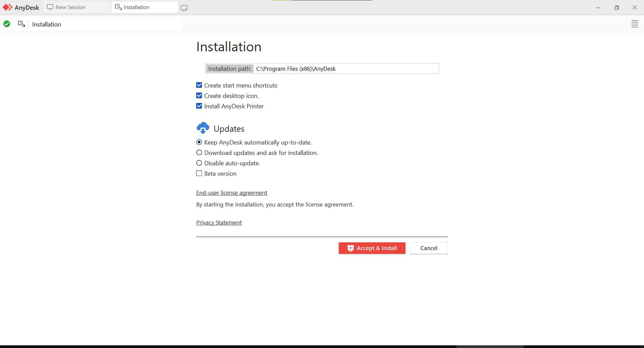Minimize the AnyDesk window

(x=598, y=7)
